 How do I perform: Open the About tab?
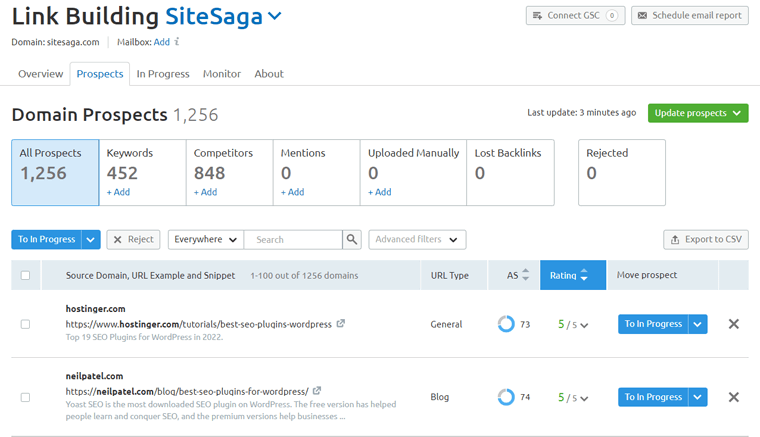pos(269,74)
